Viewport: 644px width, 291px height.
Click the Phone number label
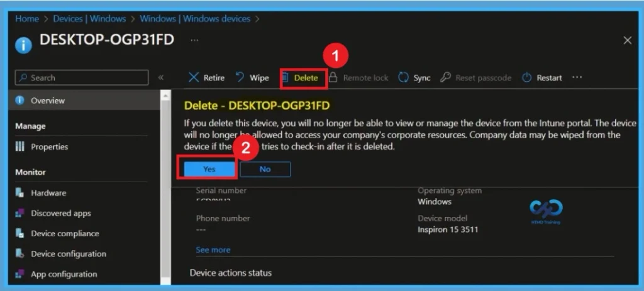pos(223,218)
